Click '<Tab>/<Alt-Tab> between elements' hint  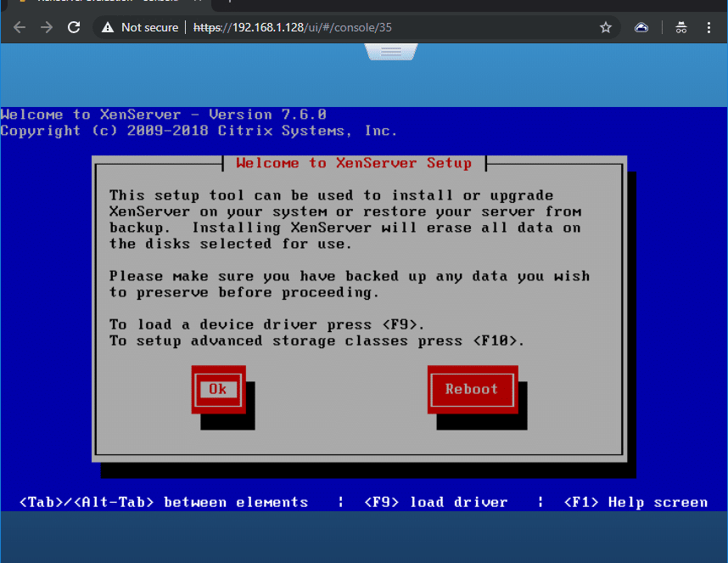click(x=164, y=502)
